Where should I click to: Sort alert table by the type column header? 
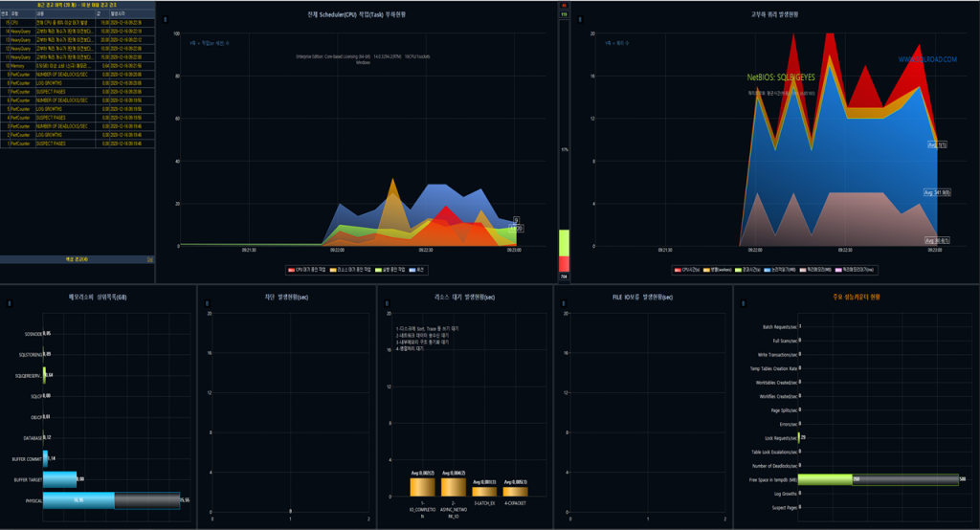(x=22, y=13)
